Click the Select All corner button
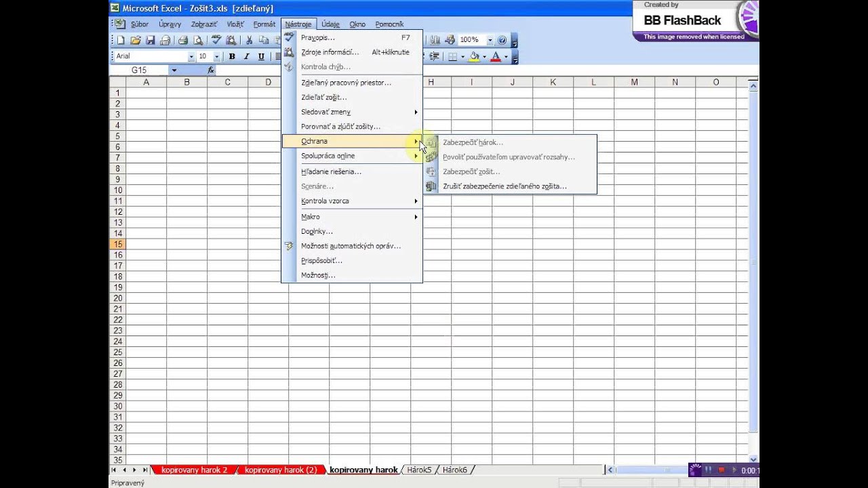Screen dimensions: 868x488 (117, 82)
